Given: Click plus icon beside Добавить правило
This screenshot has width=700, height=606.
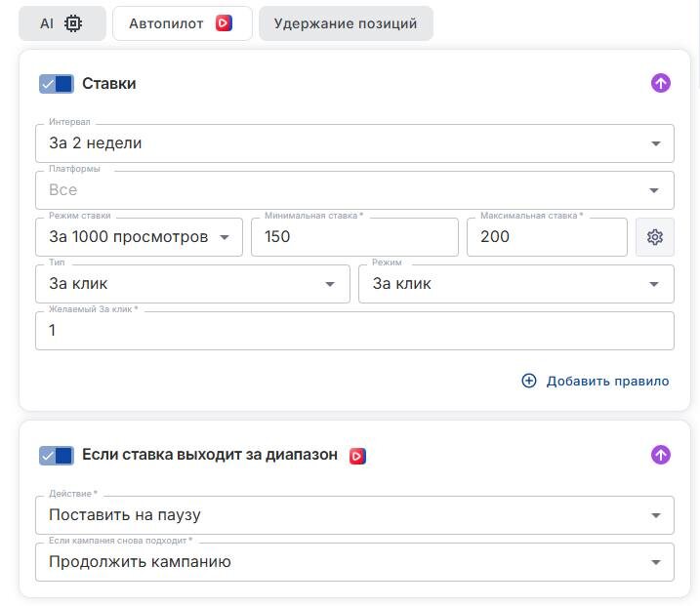Looking at the screenshot, I should click(x=529, y=381).
